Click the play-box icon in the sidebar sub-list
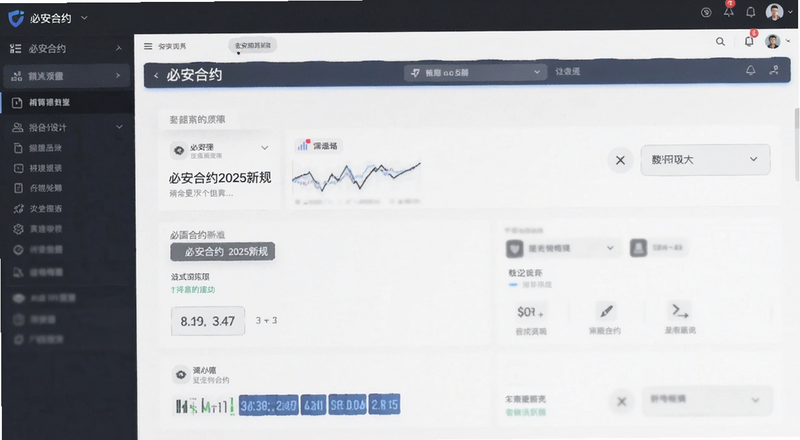Viewport: 800px width, 440px height. 18,168
